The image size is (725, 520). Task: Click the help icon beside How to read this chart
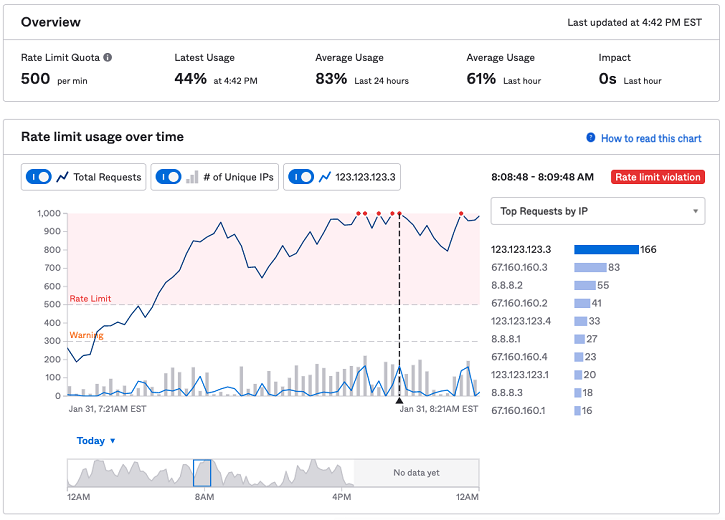pyautogui.click(x=591, y=138)
